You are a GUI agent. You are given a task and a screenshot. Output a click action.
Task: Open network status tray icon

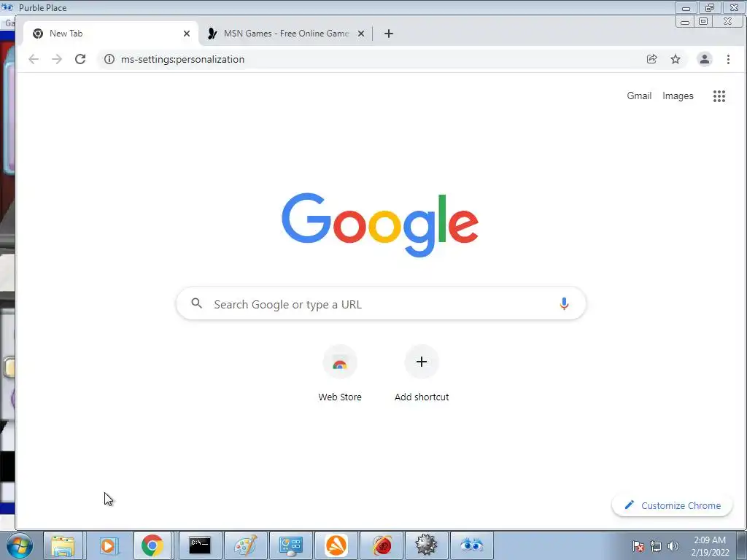tap(656, 546)
